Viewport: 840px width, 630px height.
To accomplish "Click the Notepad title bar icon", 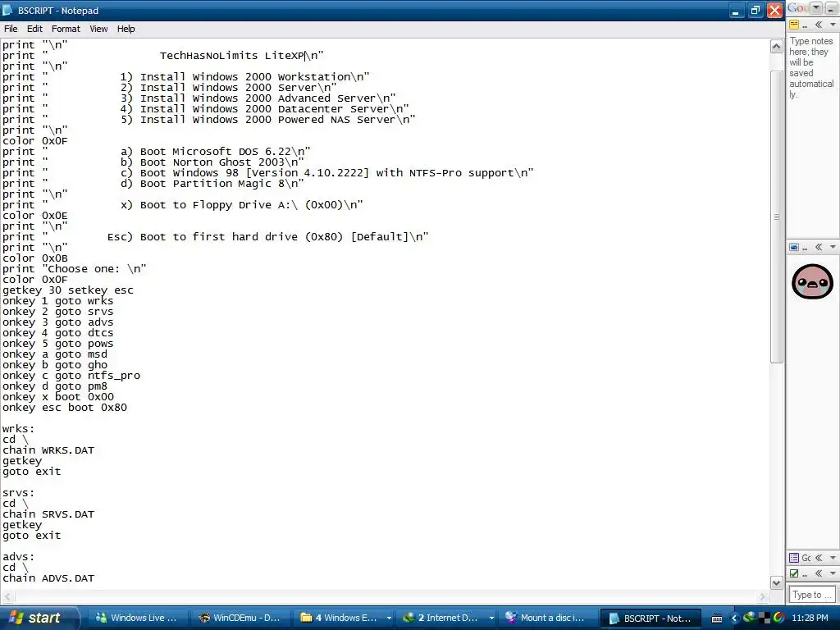I will [7, 10].
